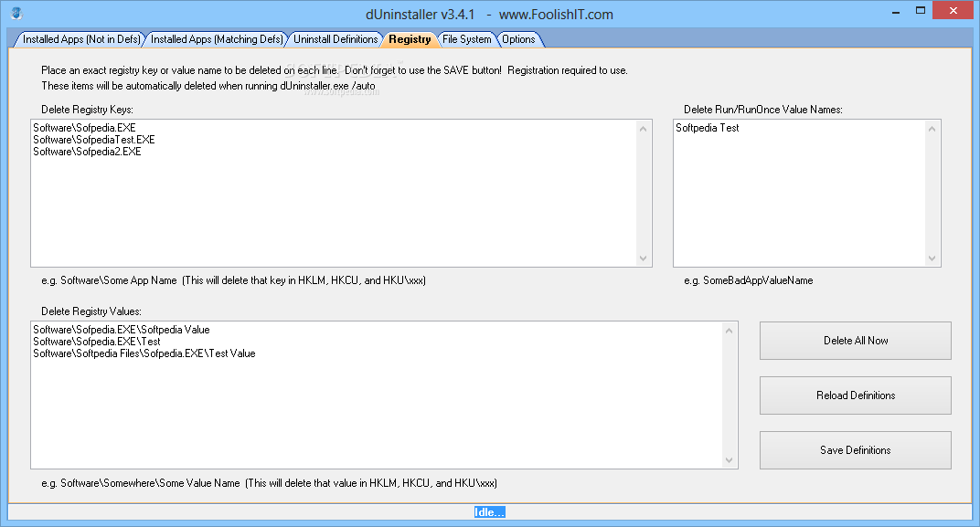Viewport: 980px width, 527px height.
Task: Switch to Uninstall Definitions tab
Action: (x=336, y=39)
